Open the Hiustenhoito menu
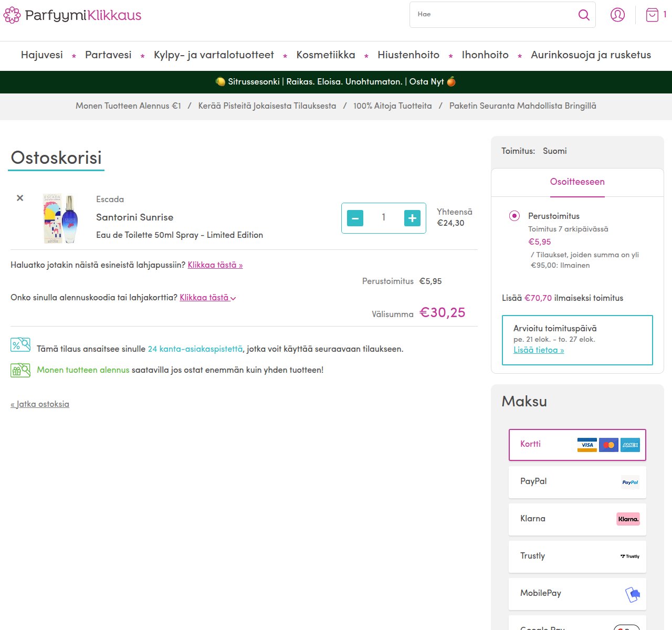 pos(408,55)
